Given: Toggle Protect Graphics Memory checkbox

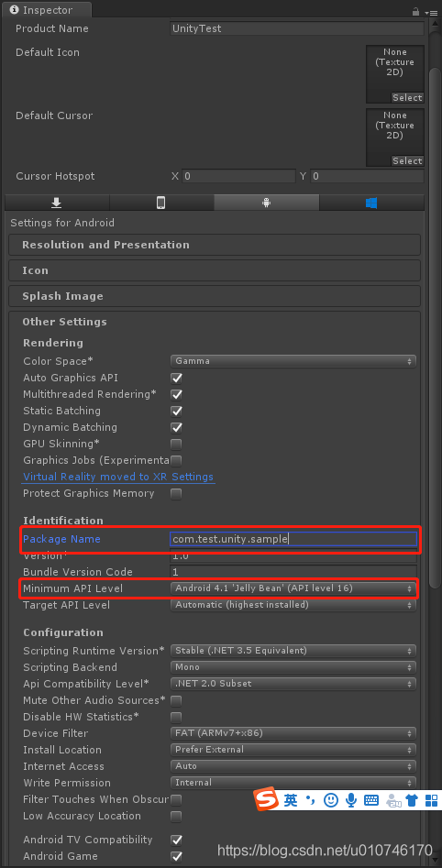Looking at the screenshot, I should [x=176, y=494].
